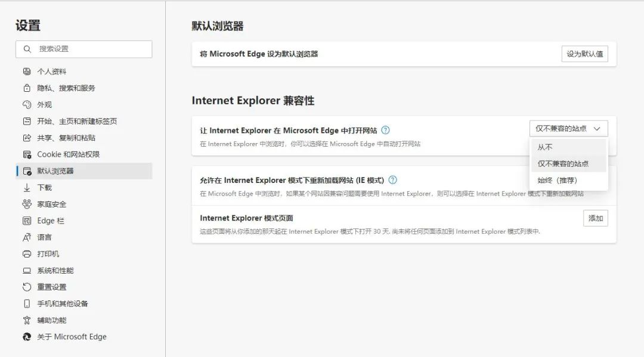Click help icon beside 中打开网站 setting
Image resolution: width=644 pixels, height=357 pixels.
tap(385, 130)
